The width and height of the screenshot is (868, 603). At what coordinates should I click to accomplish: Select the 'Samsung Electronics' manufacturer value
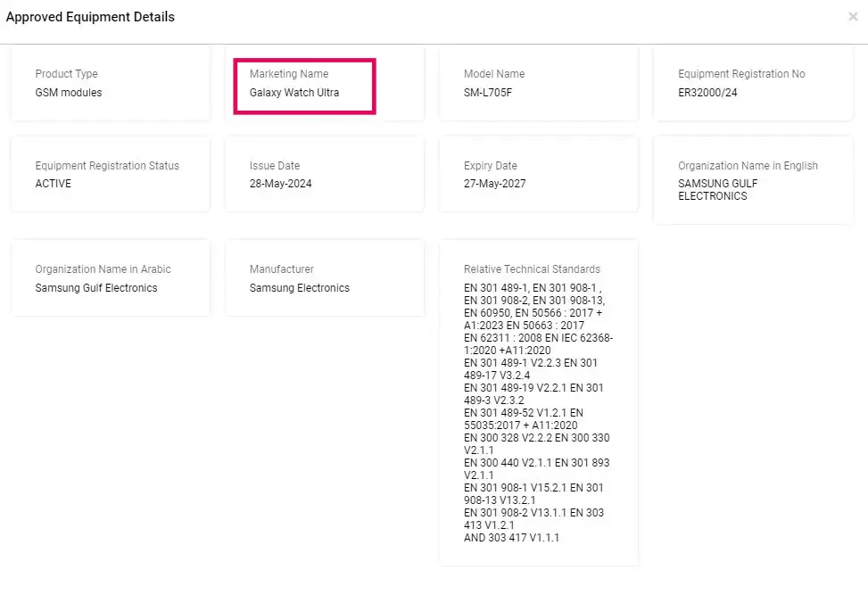300,288
